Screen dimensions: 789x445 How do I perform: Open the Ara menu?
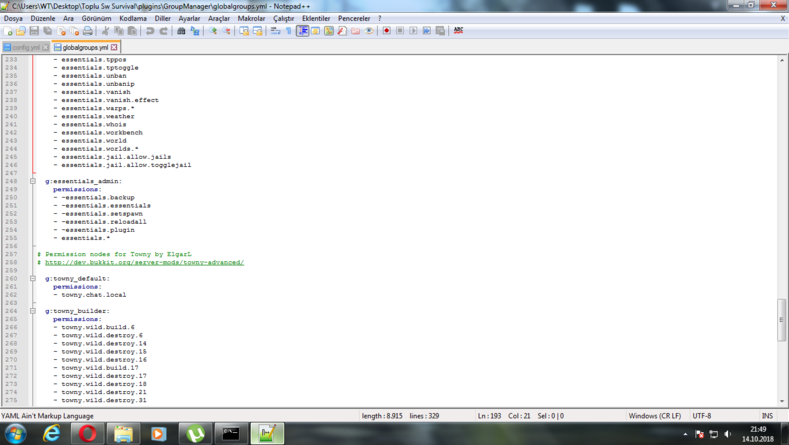pyautogui.click(x=68, y=18)
